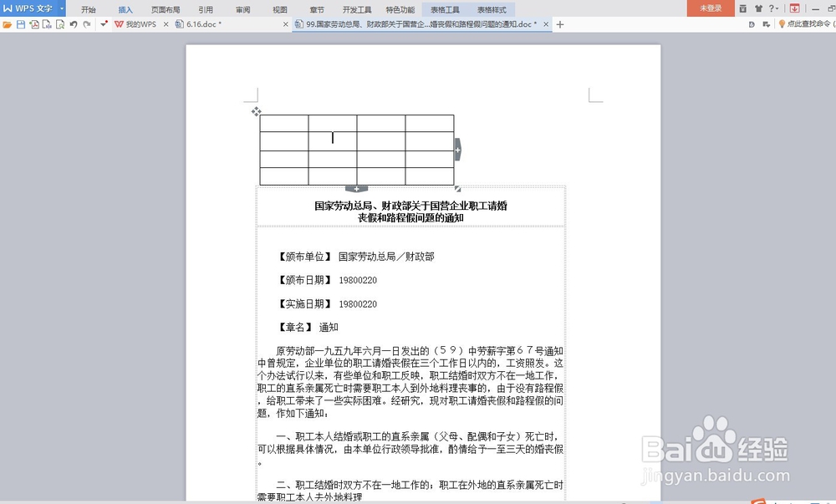Close the 6.16.doc tab
The image size is (836, 504).
[285, 24]
